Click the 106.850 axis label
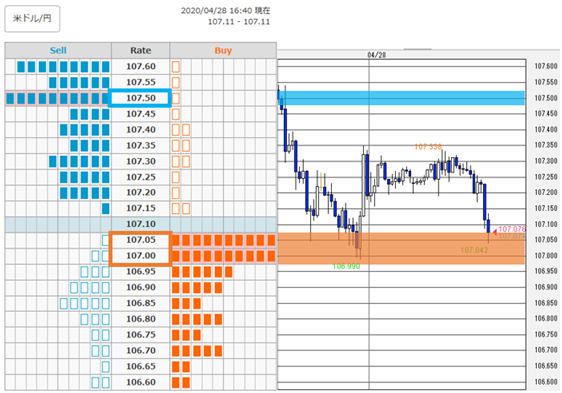 click(x=546, y=303)
